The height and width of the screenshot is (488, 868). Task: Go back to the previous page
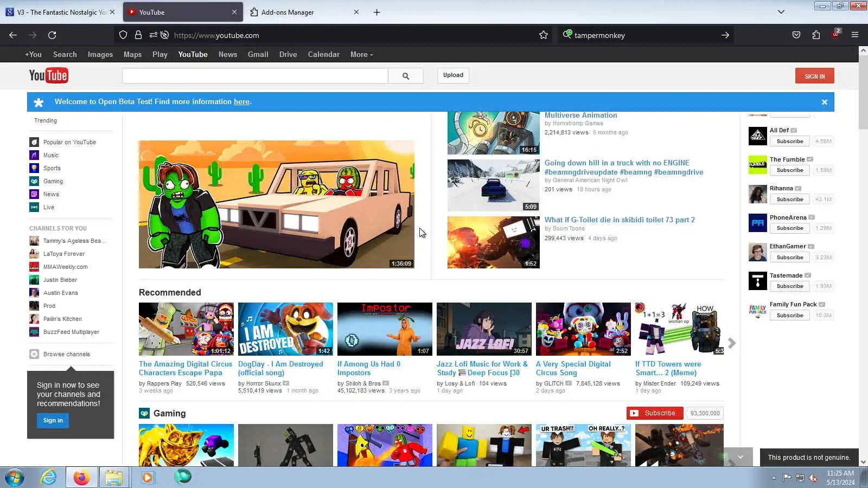tap(13, 35)
